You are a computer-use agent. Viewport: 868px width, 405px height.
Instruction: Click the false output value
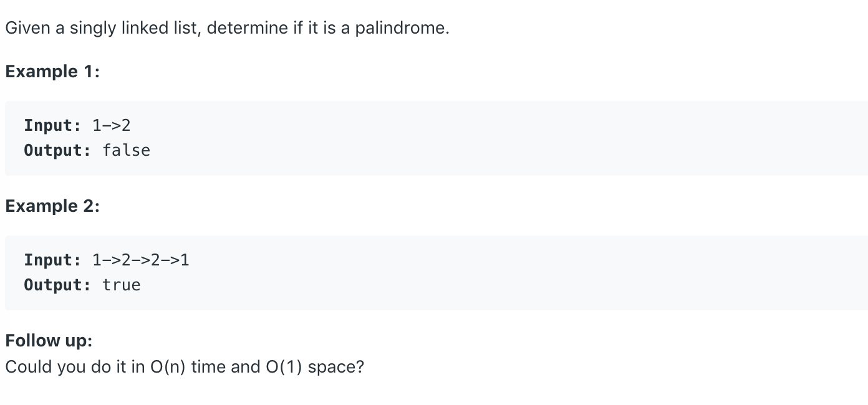[127, 150]
